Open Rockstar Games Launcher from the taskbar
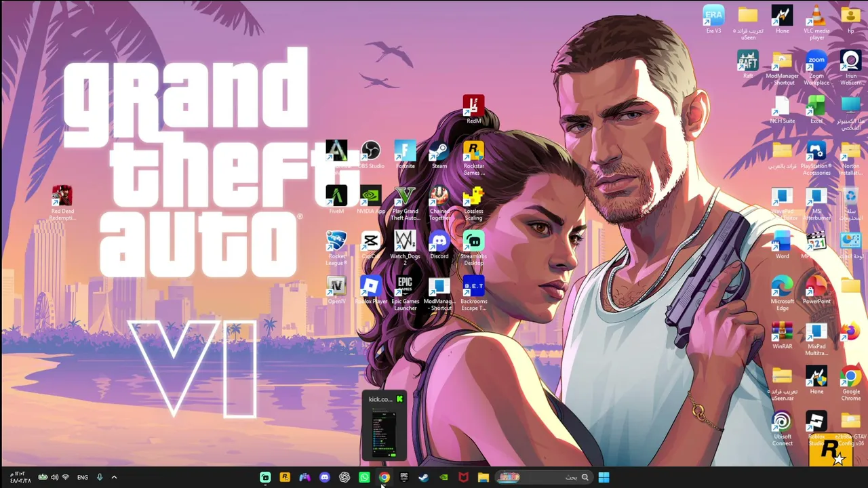868x488 pixels. (285, 477)
